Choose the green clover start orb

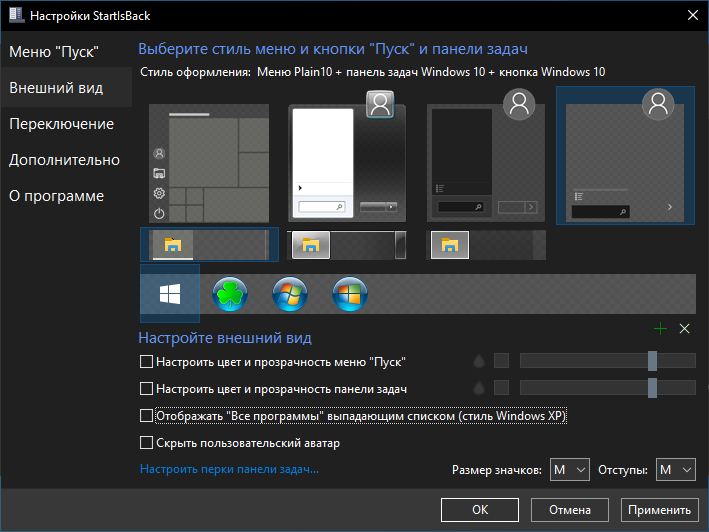click(x=230, y=294)
